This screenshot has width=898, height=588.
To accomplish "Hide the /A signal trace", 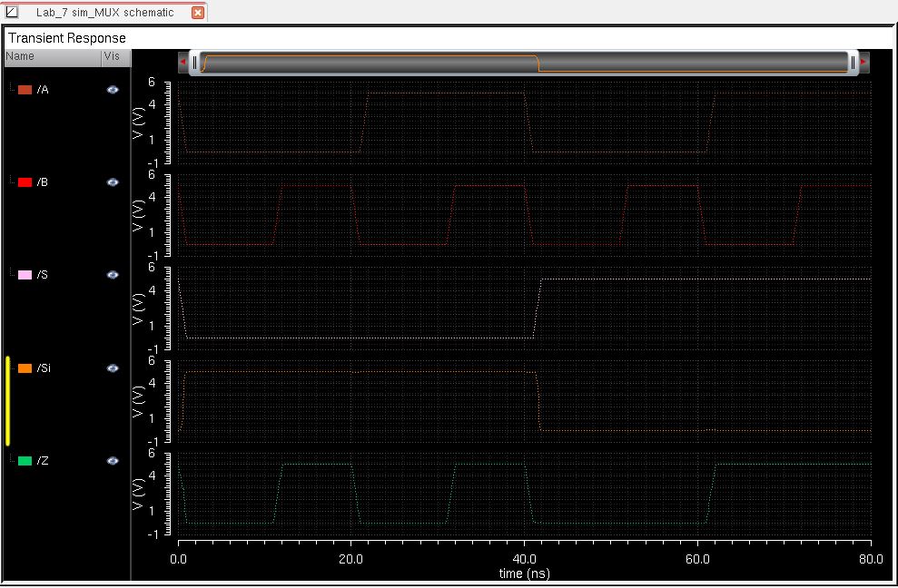I will (113, 89).
